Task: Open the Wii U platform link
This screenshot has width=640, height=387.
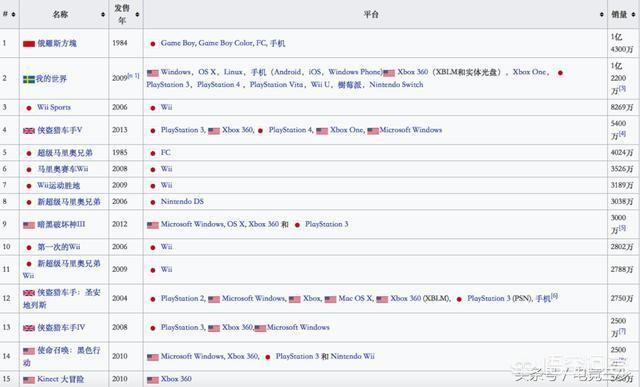Action: pos(320,85)
